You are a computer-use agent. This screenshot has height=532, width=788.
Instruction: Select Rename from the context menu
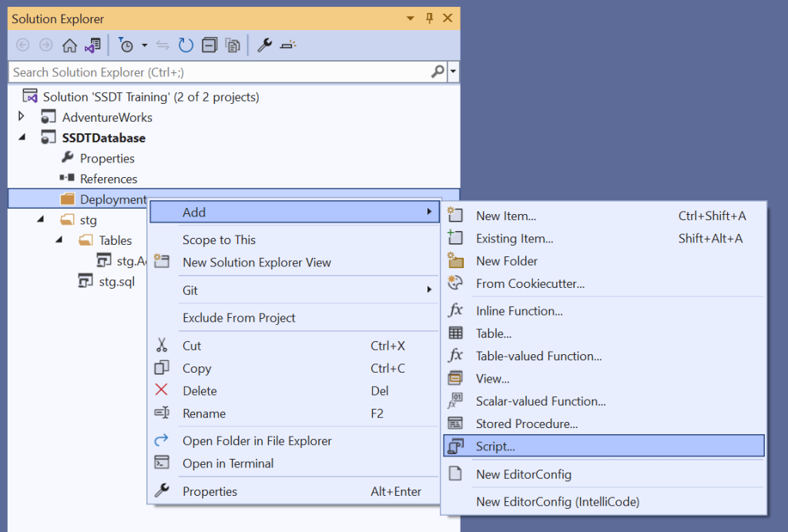point(204,413)
